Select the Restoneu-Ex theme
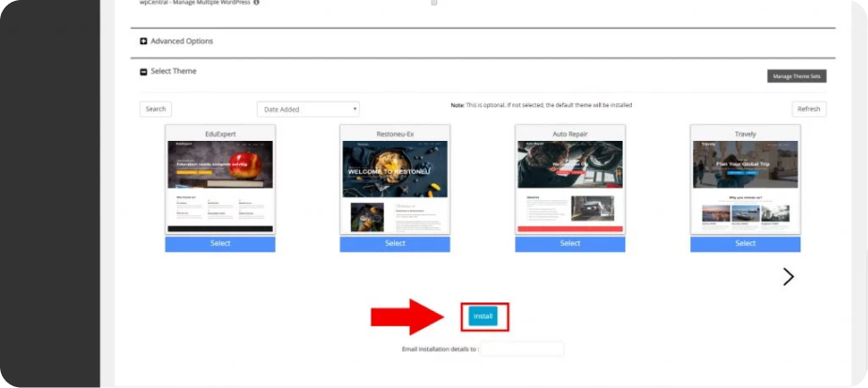 (x=395, y=243)
